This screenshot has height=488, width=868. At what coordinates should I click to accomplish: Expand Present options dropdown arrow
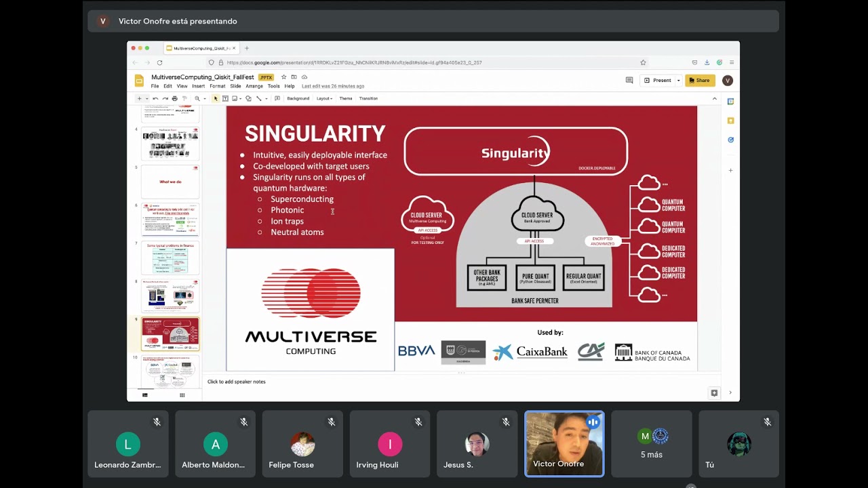point(678,81)
